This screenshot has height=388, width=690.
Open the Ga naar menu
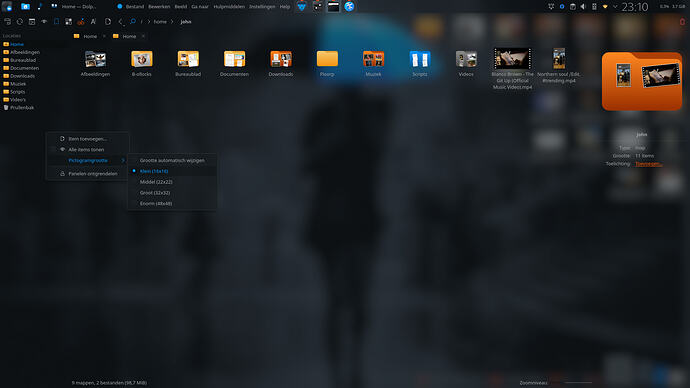click(200, 7)
